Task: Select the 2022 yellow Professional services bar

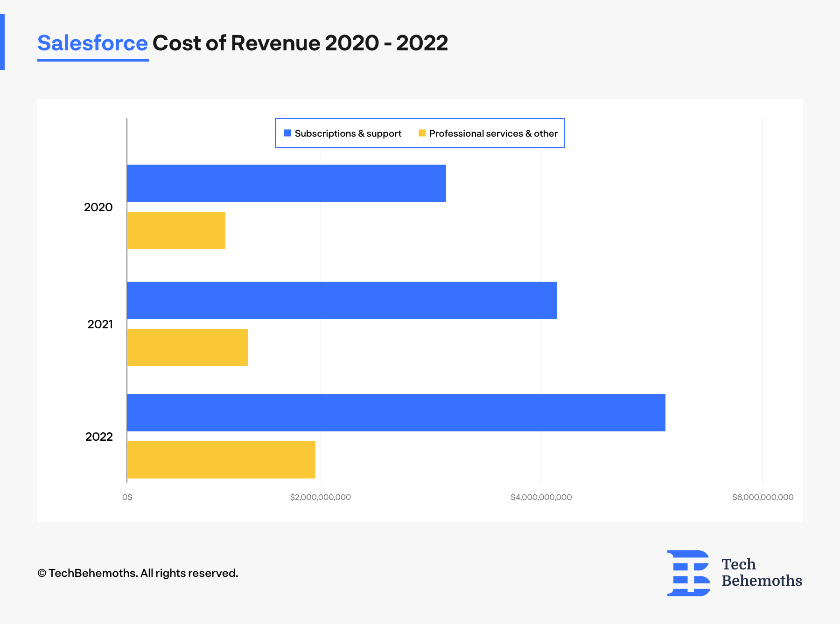Action: pyautogui.click(x=221, y=460)
